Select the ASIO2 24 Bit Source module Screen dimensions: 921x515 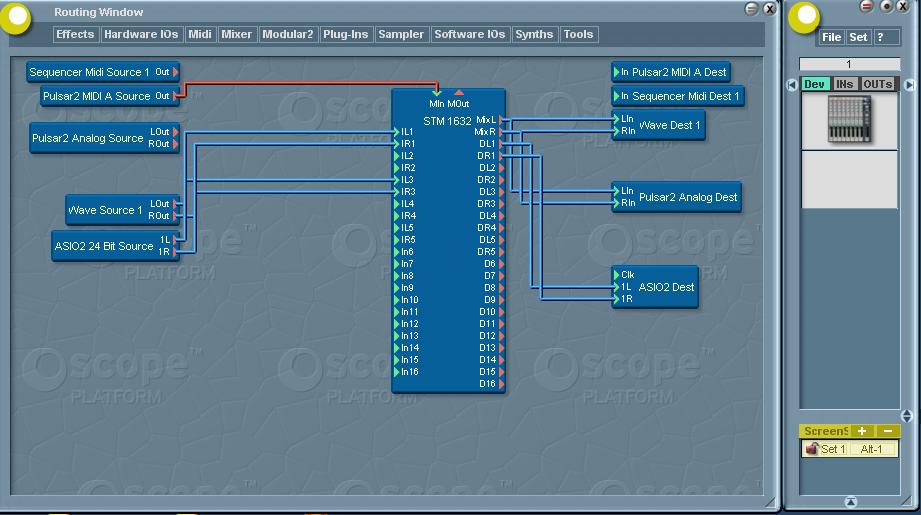click(x=115, y=246)
